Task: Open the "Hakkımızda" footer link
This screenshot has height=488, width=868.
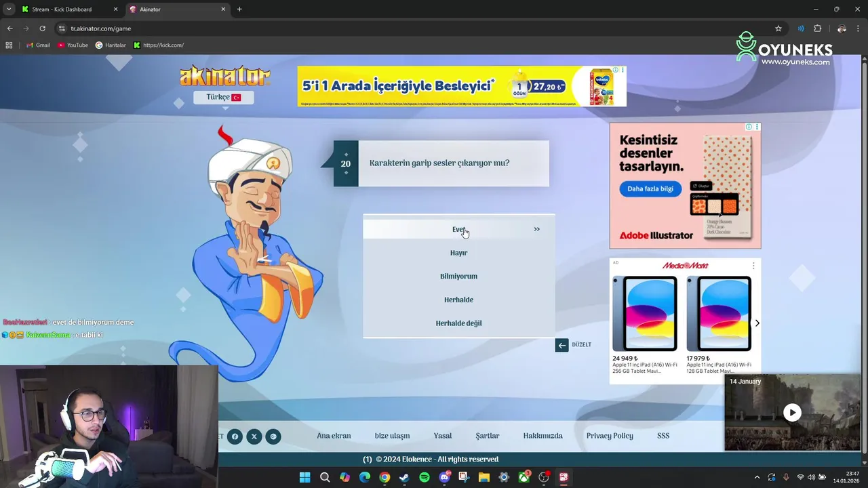Action: 543,436
